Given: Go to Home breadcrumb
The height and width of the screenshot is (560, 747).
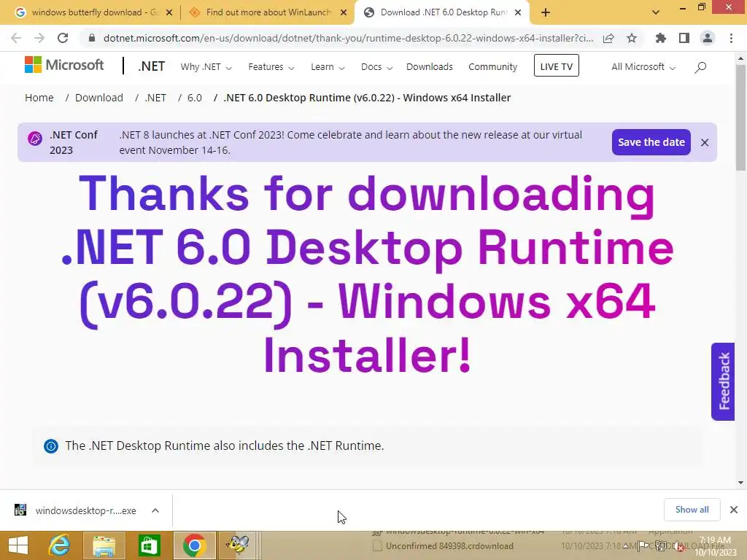Looking at the screenshot, I should tap(39, 98).
